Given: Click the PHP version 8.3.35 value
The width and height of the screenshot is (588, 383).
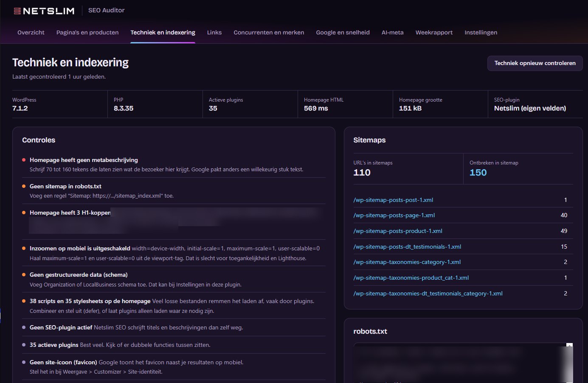Looking at the screenshot, I should [x=124, y=108].
